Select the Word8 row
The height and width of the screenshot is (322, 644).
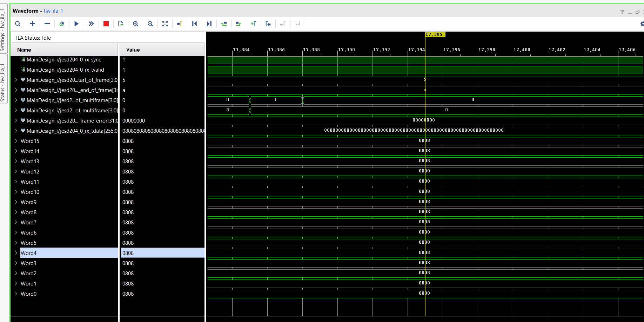pyautogui.click(x=28, y=212)
